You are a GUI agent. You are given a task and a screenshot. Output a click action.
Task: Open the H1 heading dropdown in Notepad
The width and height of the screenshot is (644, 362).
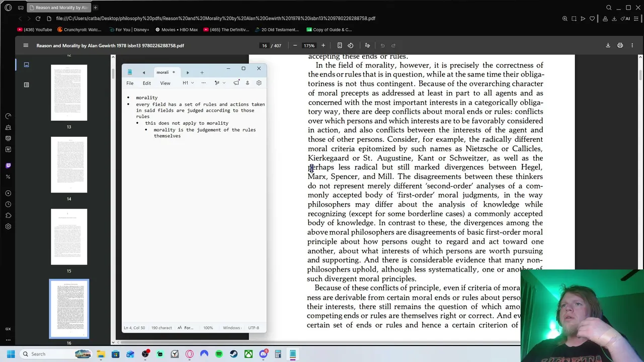[x=188, y=83]
